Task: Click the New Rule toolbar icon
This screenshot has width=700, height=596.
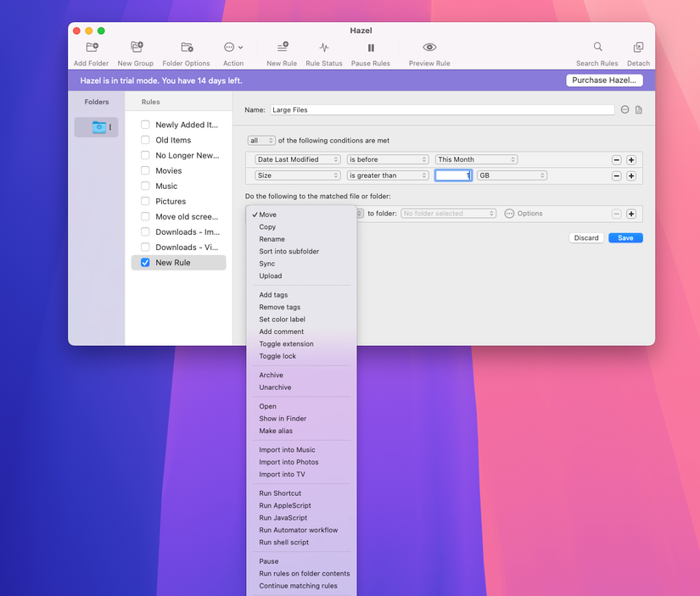Action: 282,48
